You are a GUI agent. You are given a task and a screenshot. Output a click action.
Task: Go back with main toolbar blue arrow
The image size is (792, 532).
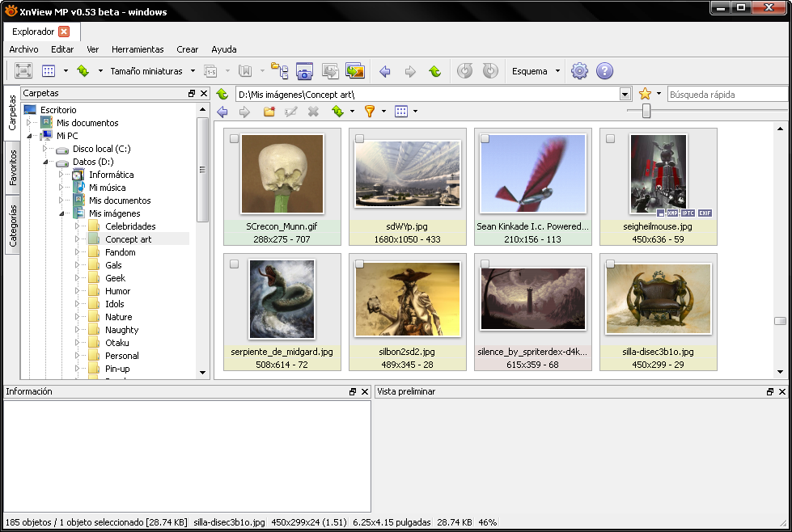pos(385,71)
